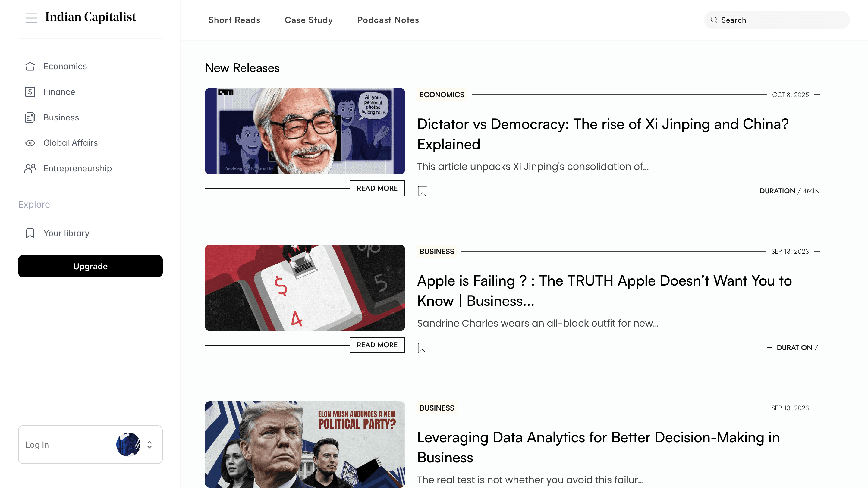The width and height of the screenshot is (868, 488).
Task: Open the Trump and Musk article thumbnail
Action: [305, 444]
